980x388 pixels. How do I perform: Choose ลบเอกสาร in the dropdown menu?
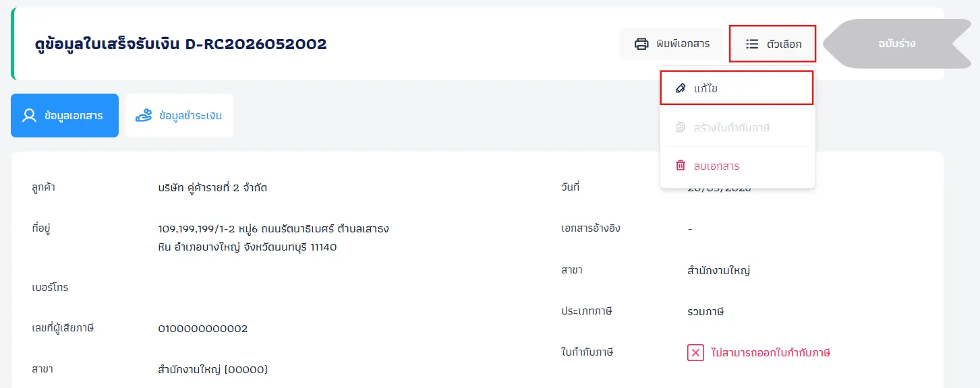[x=738, y=166]
